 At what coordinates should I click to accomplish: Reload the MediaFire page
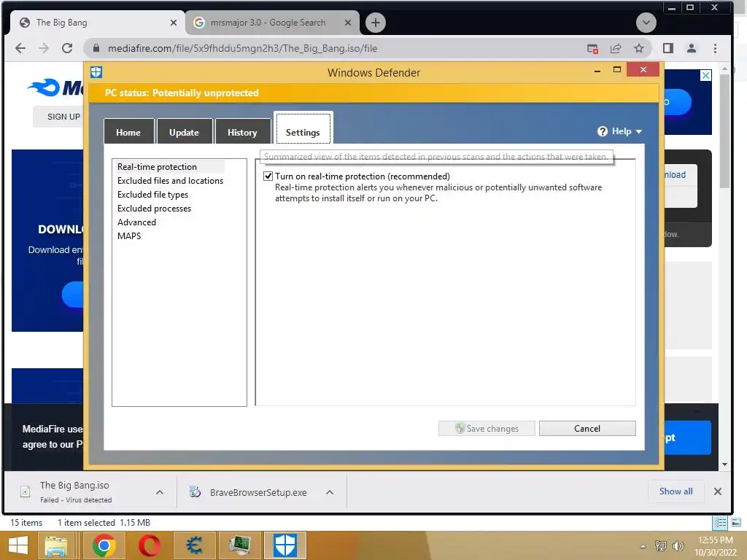(67, 48)
